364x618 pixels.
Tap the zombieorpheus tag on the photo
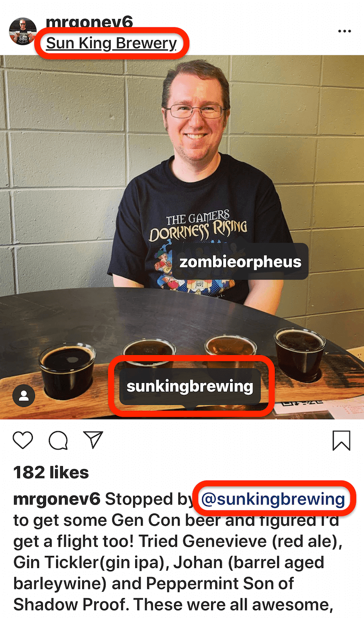click(240, 262)
